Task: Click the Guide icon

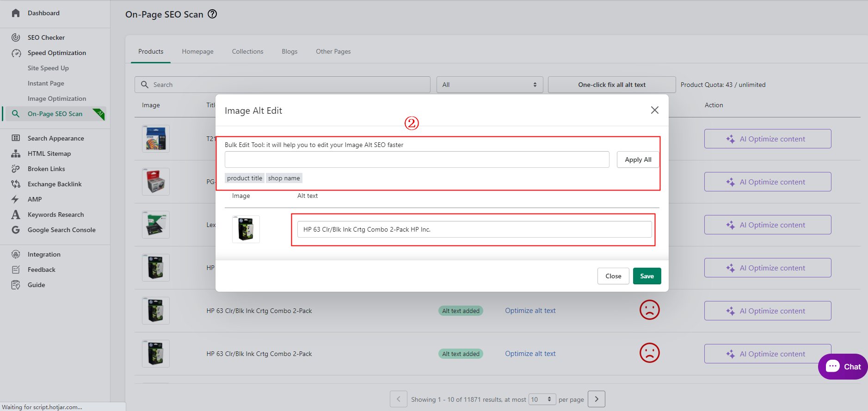Action: click(x=16, y=285)
